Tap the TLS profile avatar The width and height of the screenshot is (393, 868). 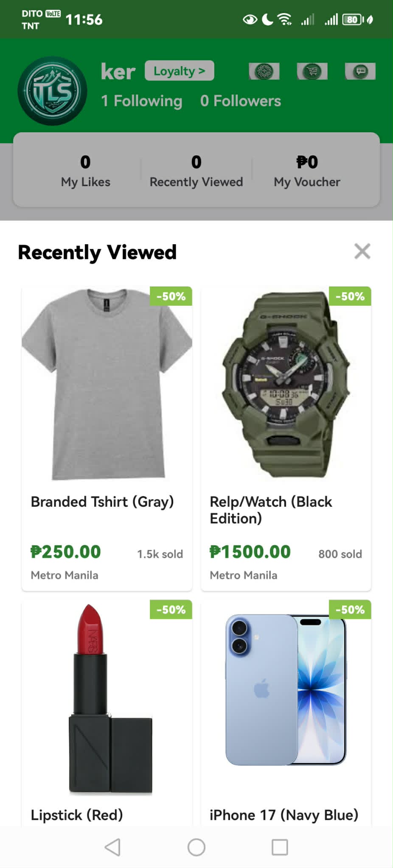tap(52, 91)
